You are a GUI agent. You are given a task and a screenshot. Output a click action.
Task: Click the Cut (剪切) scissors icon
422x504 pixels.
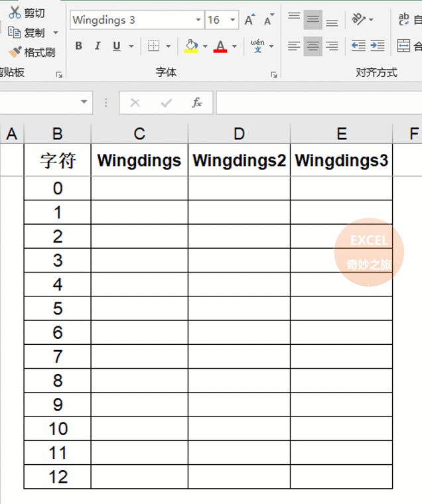click(x=15, y=12)
